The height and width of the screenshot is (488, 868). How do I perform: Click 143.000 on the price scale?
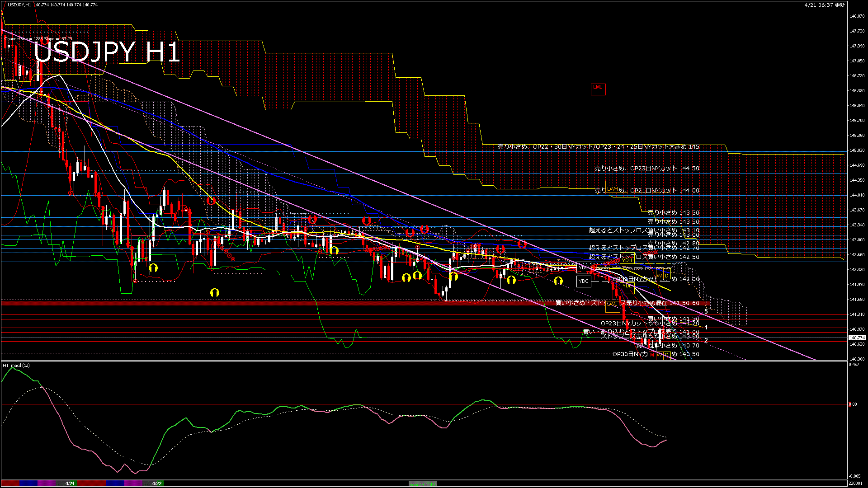pyautogui.click(x=857, y=240)
